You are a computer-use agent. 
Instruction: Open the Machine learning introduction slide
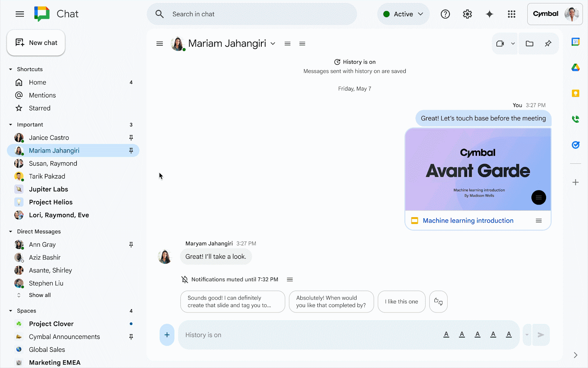click(x=468, y=220)
